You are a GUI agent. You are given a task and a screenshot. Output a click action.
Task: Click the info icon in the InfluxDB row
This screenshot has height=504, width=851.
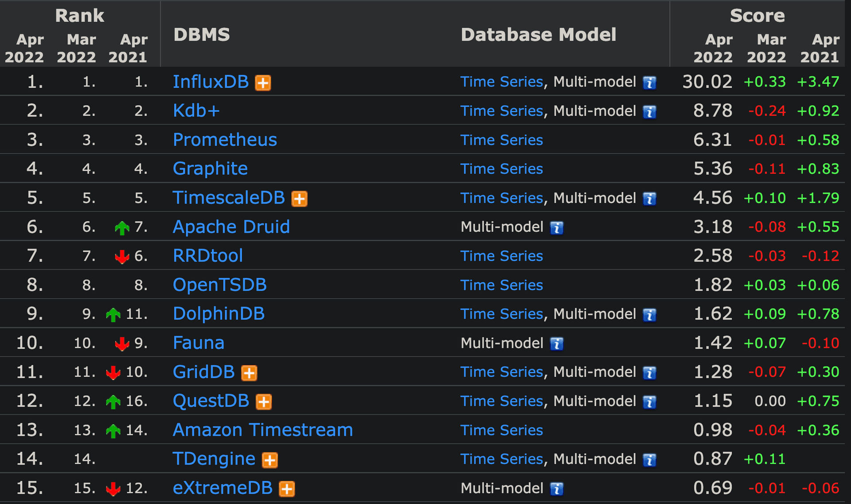click(649, 83)
